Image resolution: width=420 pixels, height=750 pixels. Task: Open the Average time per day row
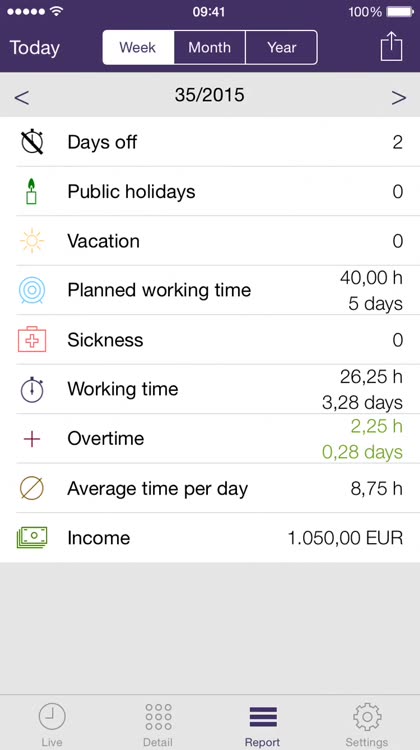point(210,488)
